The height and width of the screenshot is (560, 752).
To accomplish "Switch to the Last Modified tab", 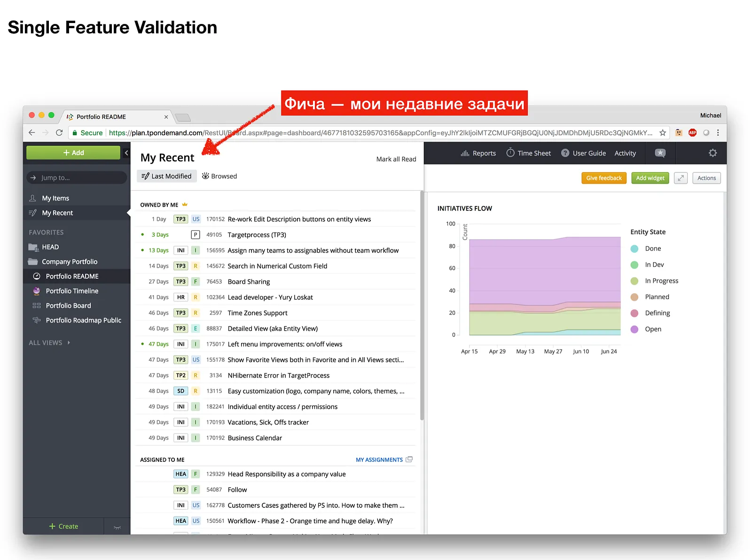I will (167, 176).
